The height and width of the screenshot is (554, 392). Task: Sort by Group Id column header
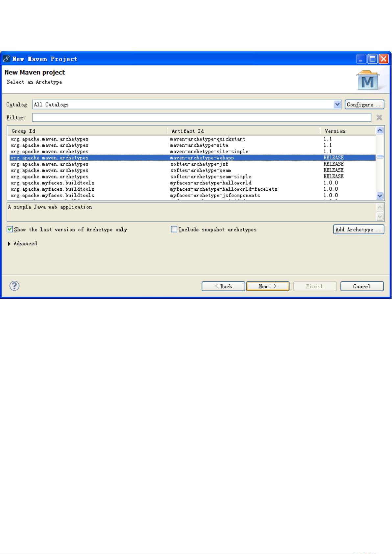click(x=87, y=131)
